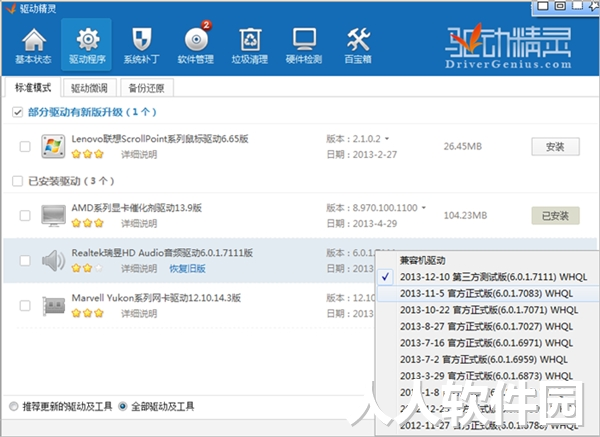This screenshot has height=437, width=600.
Task: Expand version dropdown for AMD 8.970.100.1100
Action: [x=424, y=208]
